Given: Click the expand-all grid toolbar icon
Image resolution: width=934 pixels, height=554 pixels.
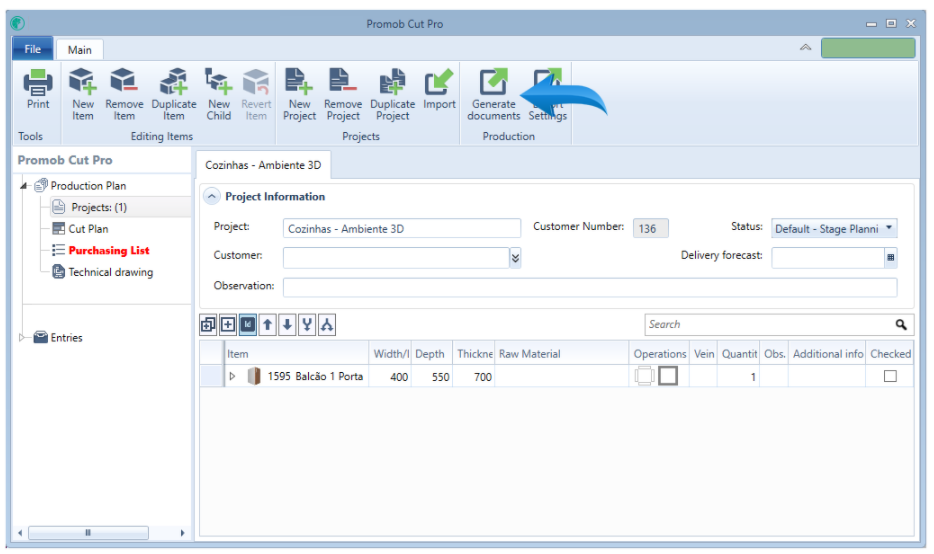Looking at the screenshot, I should [x=208, y=325].
